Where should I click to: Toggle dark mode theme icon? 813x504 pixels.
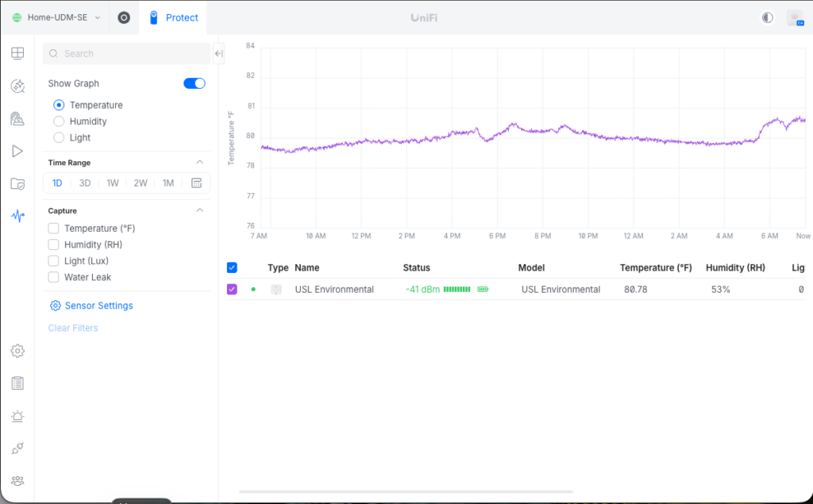pyautogui.click(x=767, y=17)
